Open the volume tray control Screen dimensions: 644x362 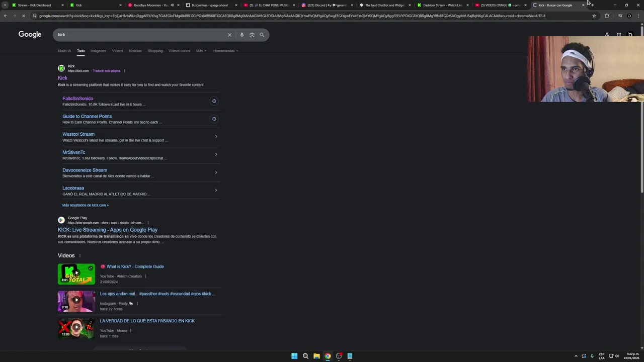coord(617,356)
